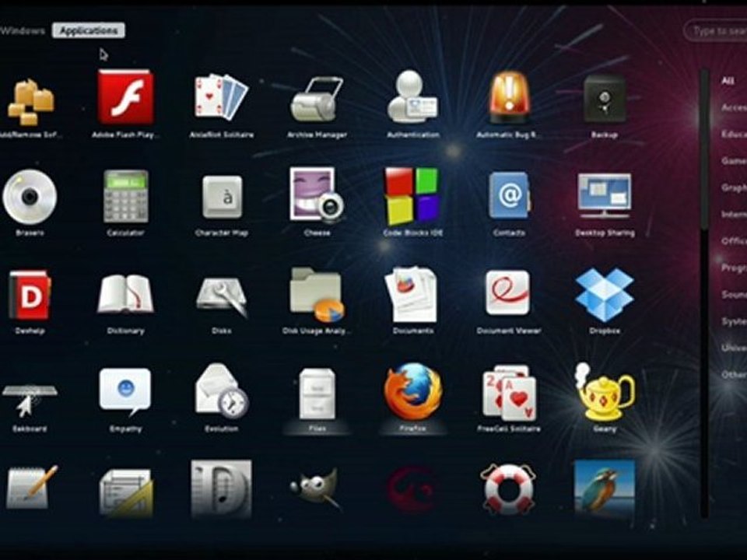747x560 pixels.
Task: Filter by Education category
Action: pos(734,135)
